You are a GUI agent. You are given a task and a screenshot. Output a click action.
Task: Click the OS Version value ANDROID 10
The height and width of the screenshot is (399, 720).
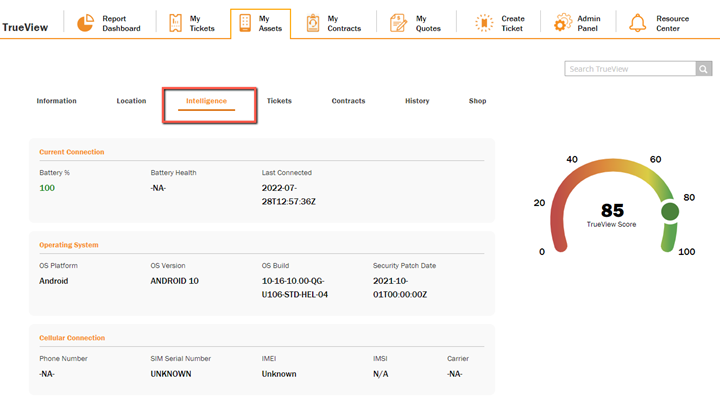tap(174, 281)
